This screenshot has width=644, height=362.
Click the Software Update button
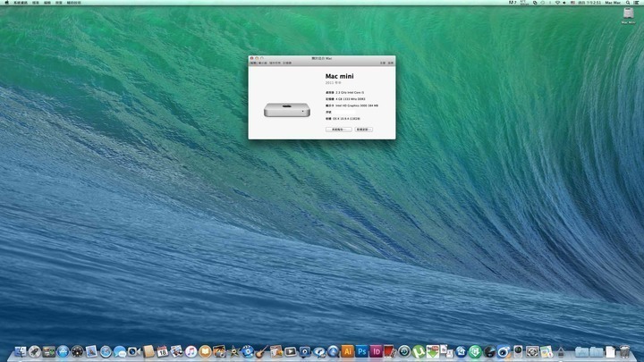(363, 130)
